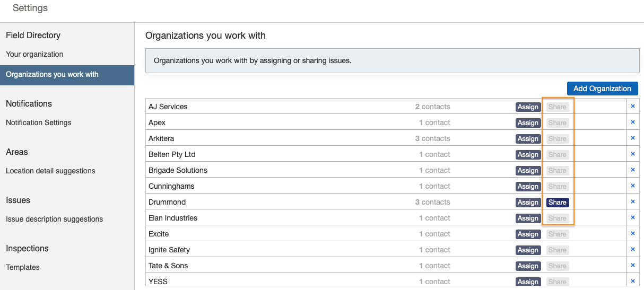Toggle Share for Elan Industries
644x290 pixels.
558,218
